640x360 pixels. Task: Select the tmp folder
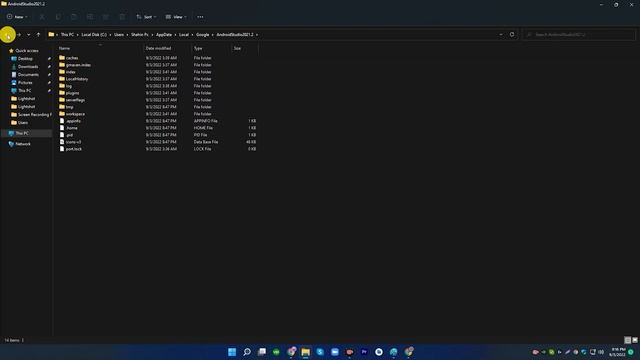[69, 107]
